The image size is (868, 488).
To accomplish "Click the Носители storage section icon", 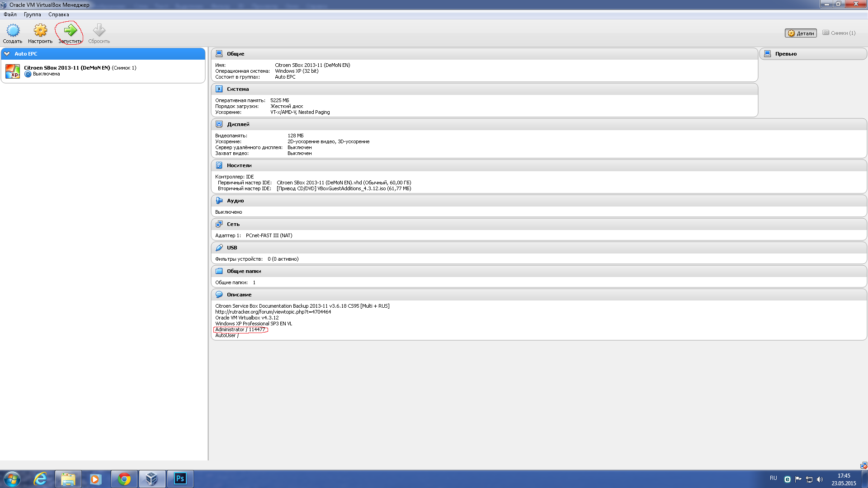I will (219, 165).
